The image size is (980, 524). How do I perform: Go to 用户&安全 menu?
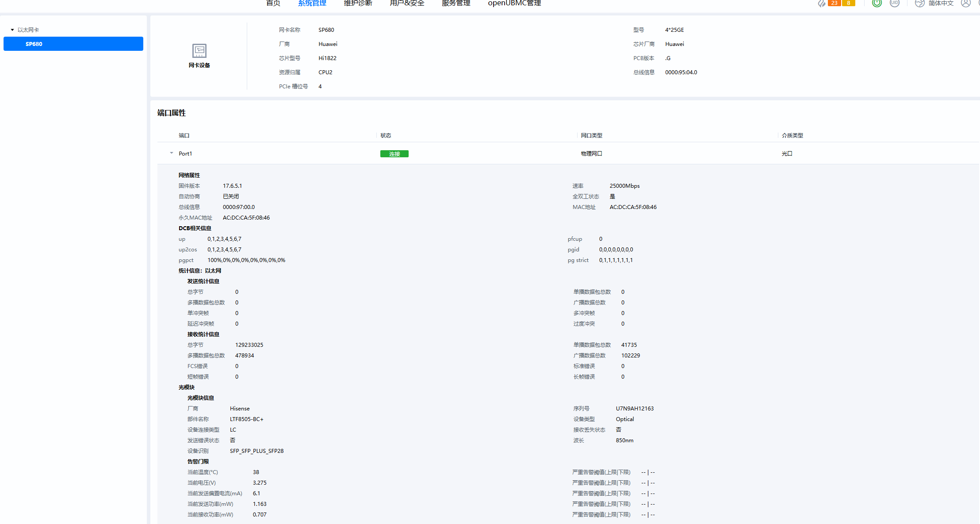[407, 3]
